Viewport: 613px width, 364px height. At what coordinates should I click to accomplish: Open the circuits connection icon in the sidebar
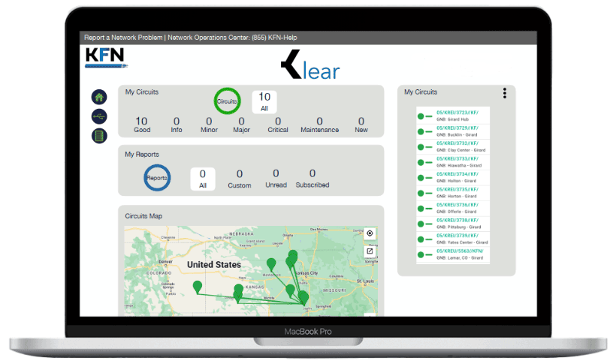tap(99, 116)
